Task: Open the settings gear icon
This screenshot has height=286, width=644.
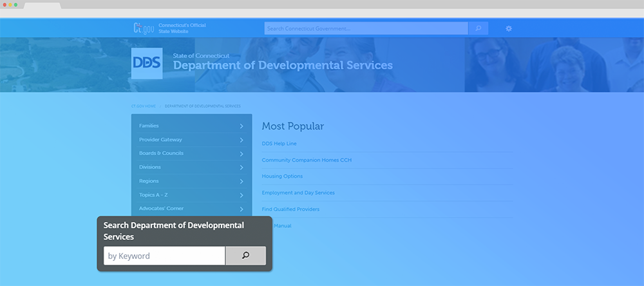Action: click(509, 28)
